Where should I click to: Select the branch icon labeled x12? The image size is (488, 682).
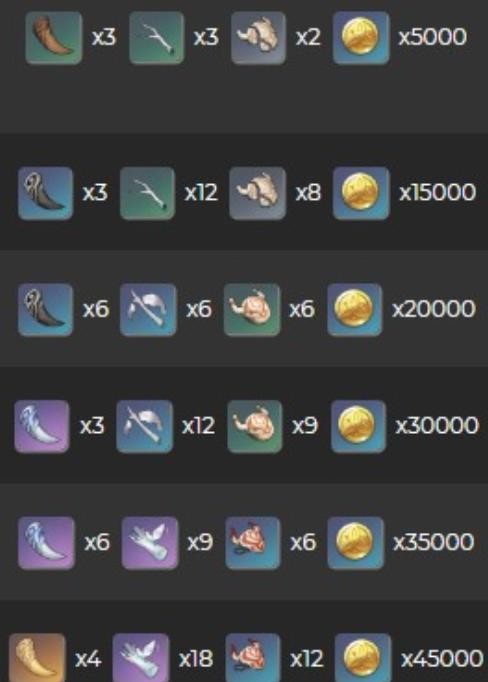[x=147, y=193]
